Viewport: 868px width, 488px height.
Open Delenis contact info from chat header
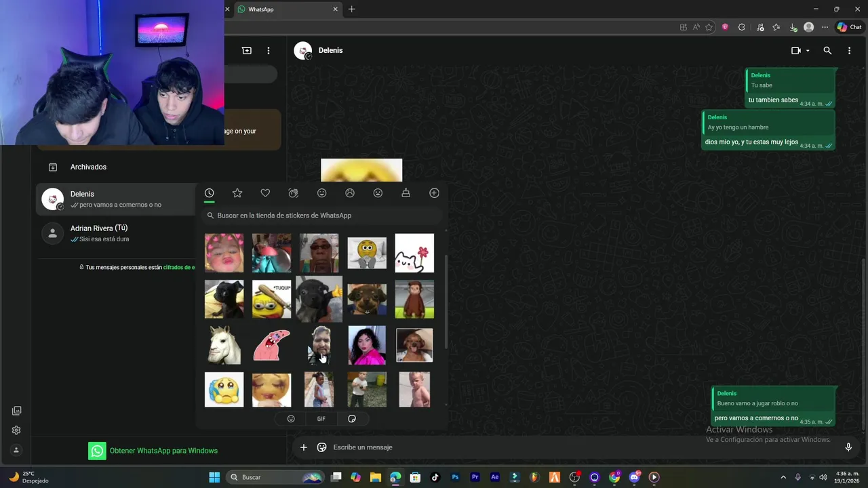tap(330, 51)
